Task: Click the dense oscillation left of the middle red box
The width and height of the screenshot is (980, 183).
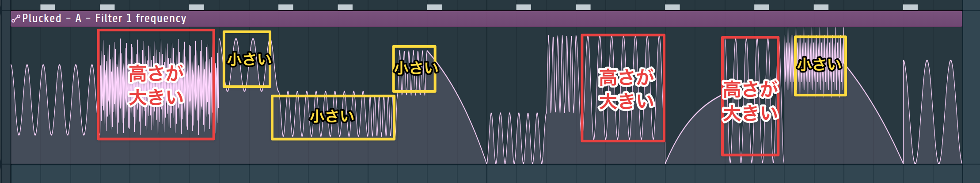Action: tap(562, 74)
